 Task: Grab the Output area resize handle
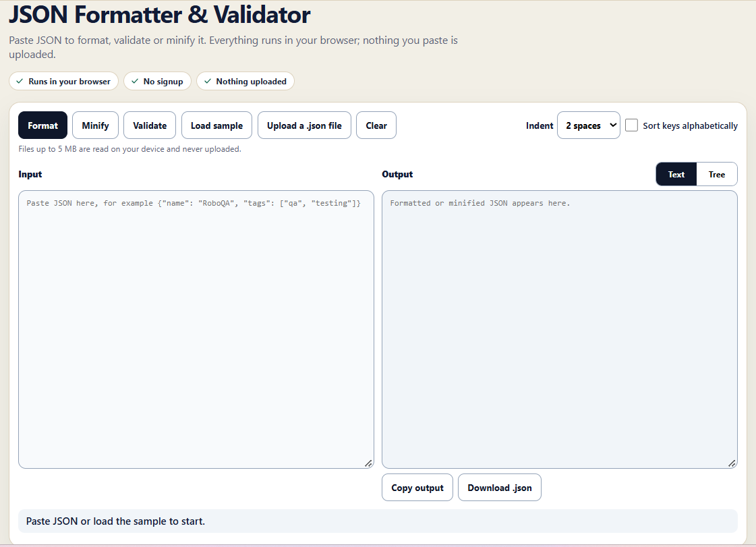732,463
